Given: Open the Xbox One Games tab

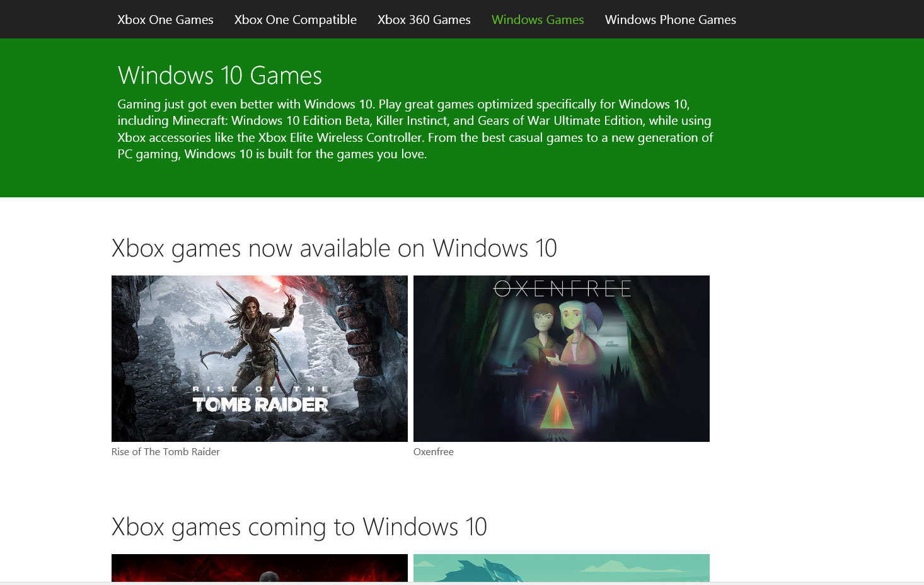Looking at the screenshot, I should tap(165, 20).
